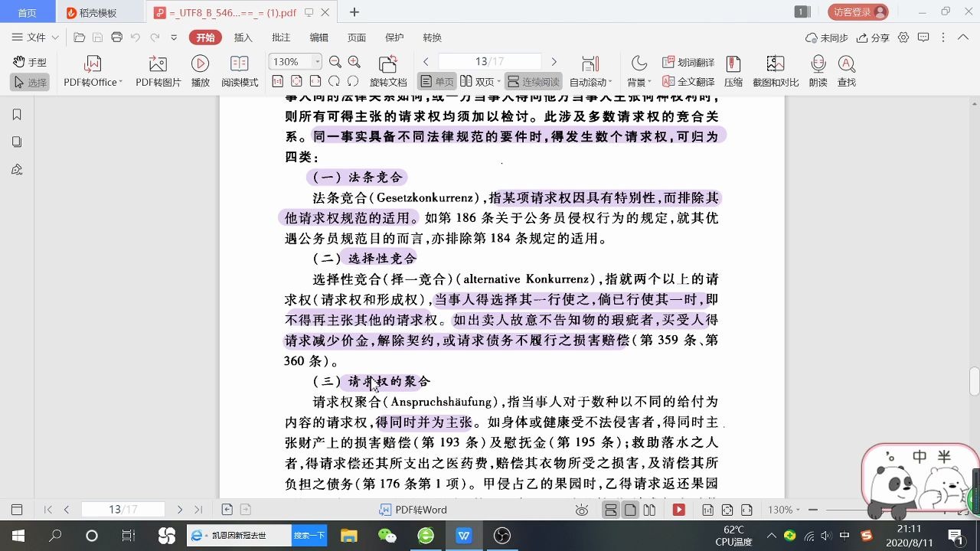Toggle navigation pane icon in status bar
This screenshot has width=980, height=551.
click(17, 510)
